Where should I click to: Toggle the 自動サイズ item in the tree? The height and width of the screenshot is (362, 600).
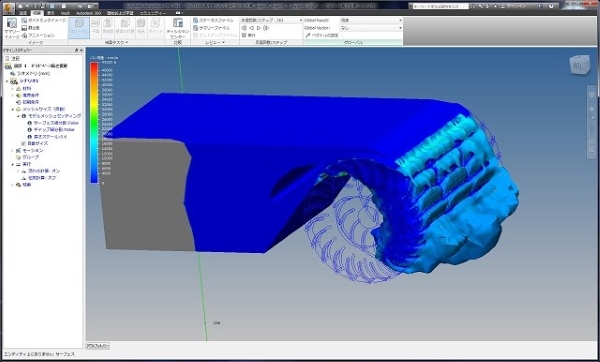(34, 143)
